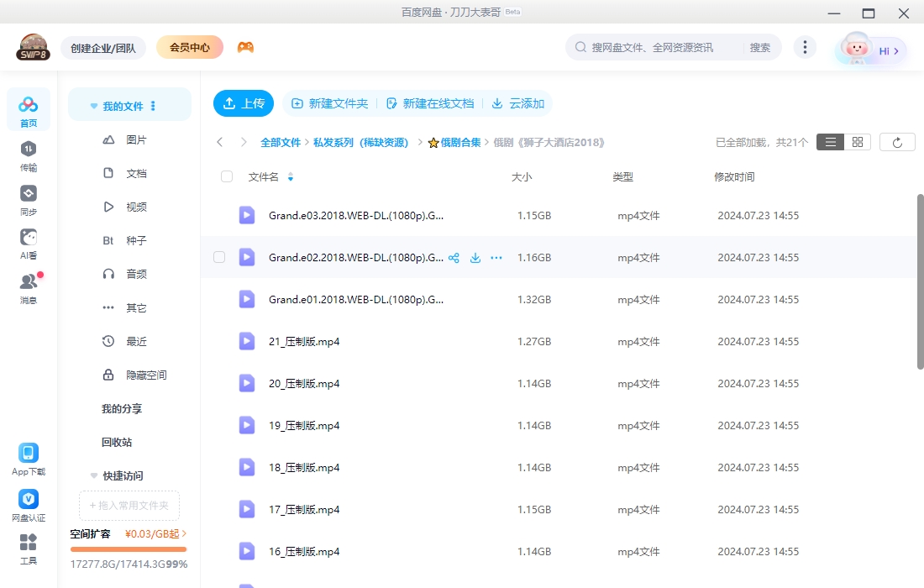Download Grand.e02.2018 via the download icon

(x=475, y=258)
